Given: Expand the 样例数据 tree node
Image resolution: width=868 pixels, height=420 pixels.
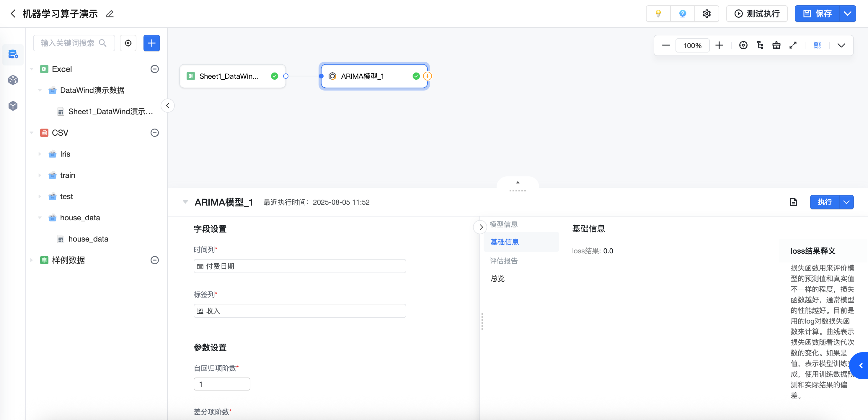Looking at the screenshot, I should point(32,260).
